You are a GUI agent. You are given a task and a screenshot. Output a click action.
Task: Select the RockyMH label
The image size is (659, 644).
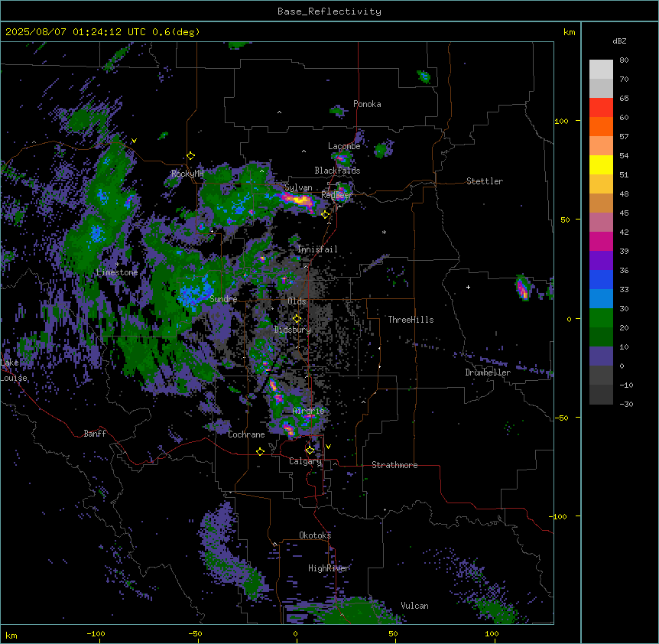[x=187, y=174]
